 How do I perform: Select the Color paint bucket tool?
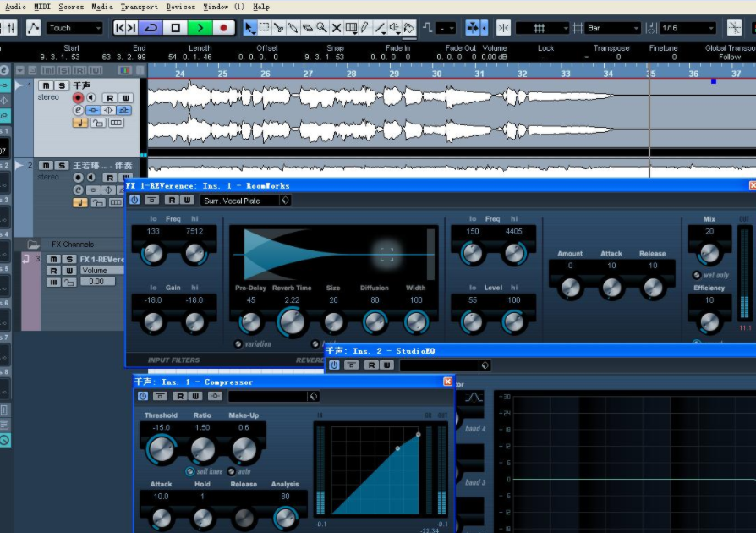coord(409,27)
